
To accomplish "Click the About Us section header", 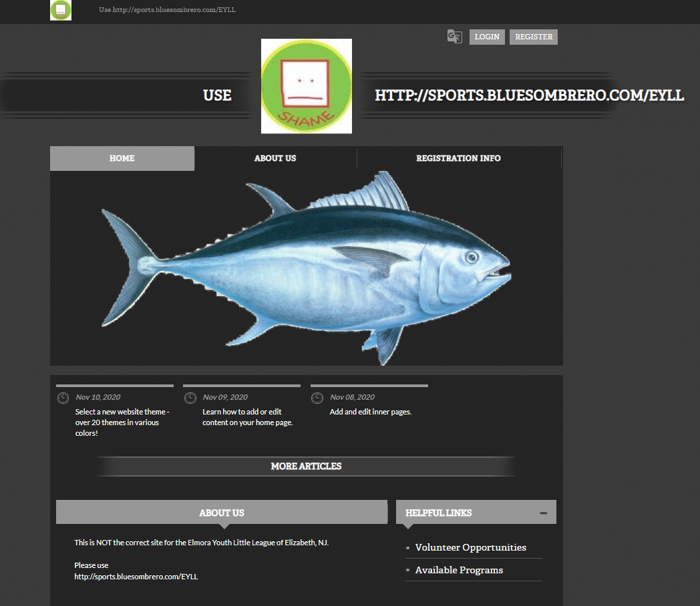I will pyautogui.click(x=222, y=512).
